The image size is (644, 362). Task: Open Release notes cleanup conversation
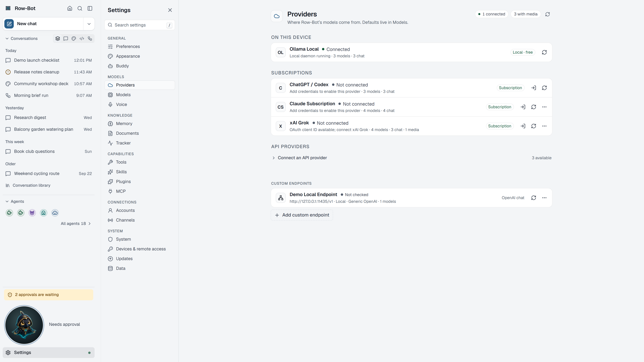click(x=48, y=72)
